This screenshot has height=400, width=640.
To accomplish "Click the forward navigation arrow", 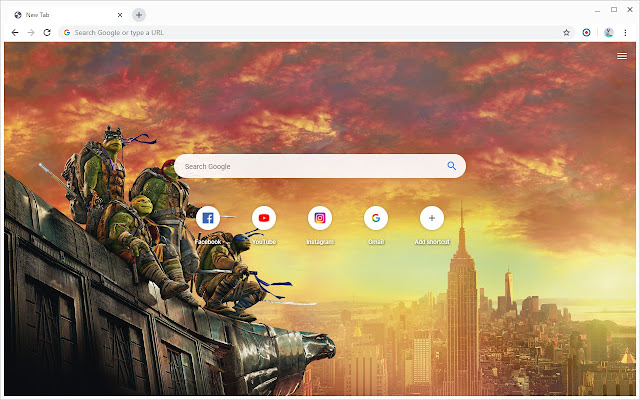I will point(31,33).
